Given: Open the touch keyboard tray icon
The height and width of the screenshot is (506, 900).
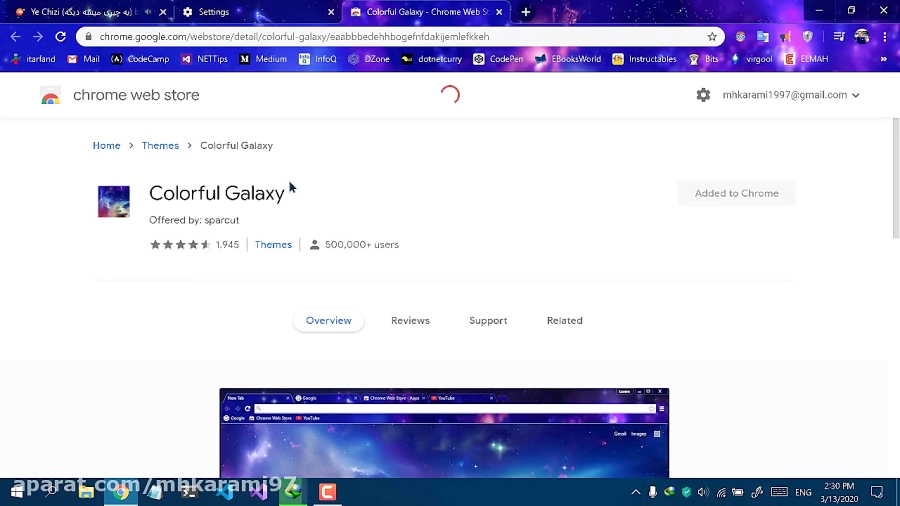Looking at the screenshot, I should coord(779,492).
